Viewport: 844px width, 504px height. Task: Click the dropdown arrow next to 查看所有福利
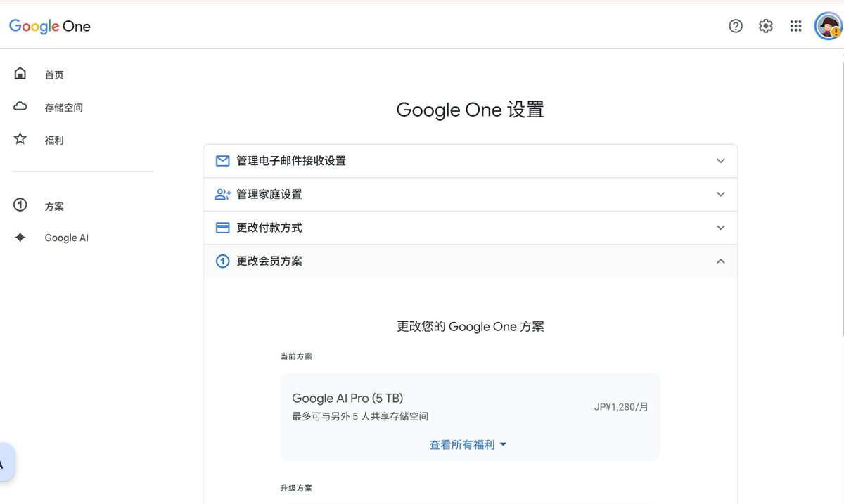[503, 445]
